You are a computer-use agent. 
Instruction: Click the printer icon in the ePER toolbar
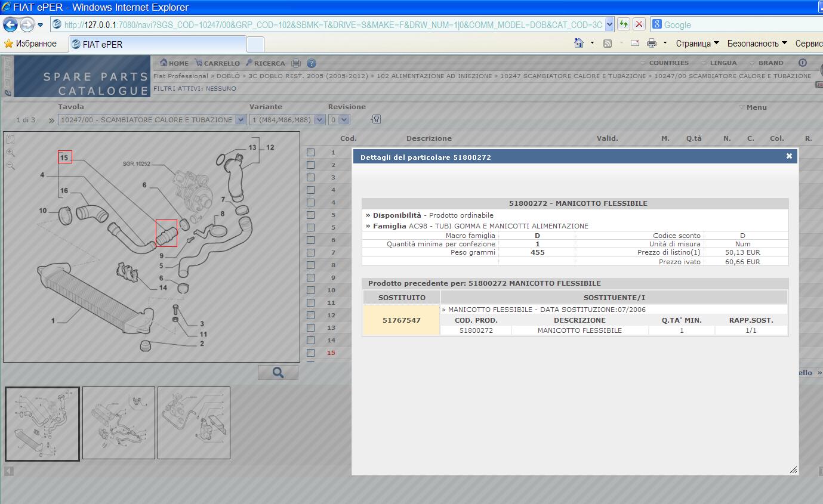coord(296,63)
